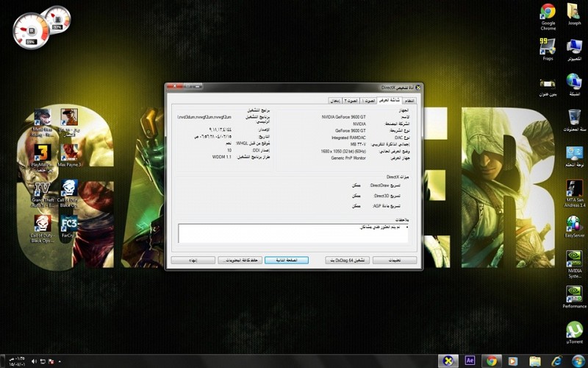Launch the FarCry 3 shortcut
This screenshot has height=368, width=588.
tap(69, 227)
